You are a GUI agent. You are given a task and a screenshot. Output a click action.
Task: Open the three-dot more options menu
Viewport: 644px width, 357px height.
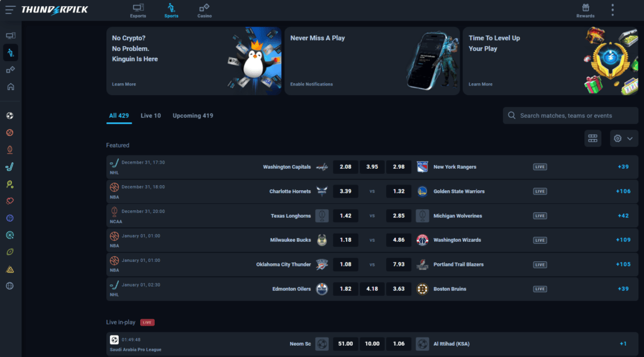613,10
